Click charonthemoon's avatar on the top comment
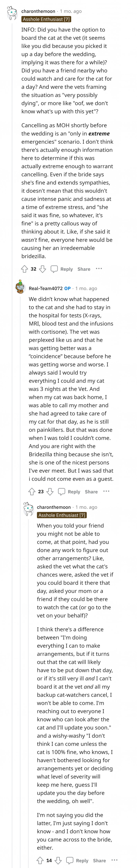Viewport: 137px width, 868px height. click(x=12, y=13)
